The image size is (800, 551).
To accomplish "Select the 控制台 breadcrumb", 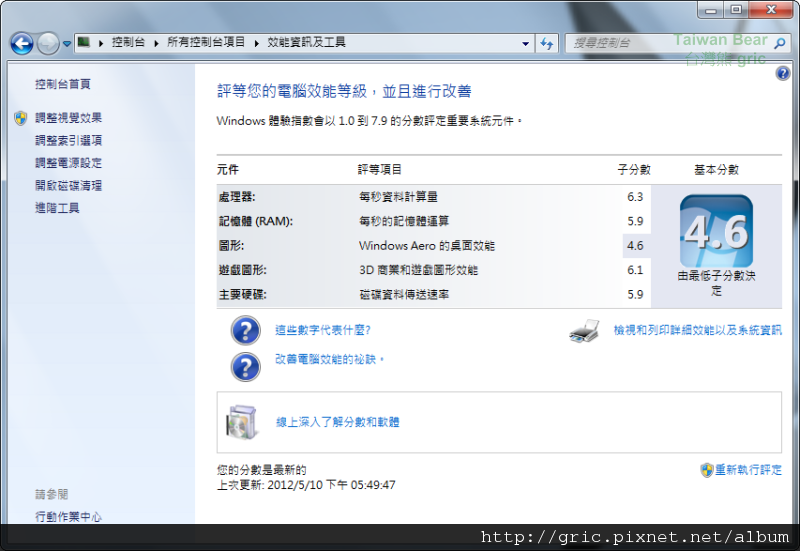I will click(x=128, y=42).
